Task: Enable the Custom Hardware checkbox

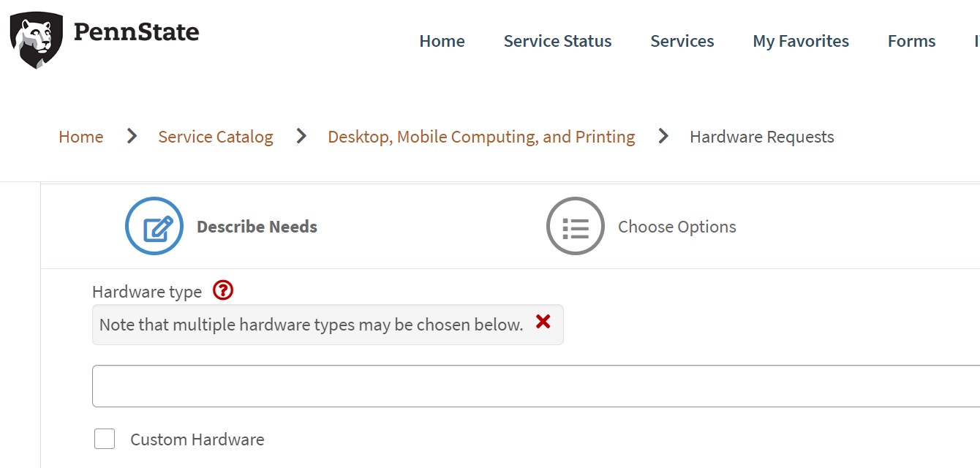Action: 105,439
